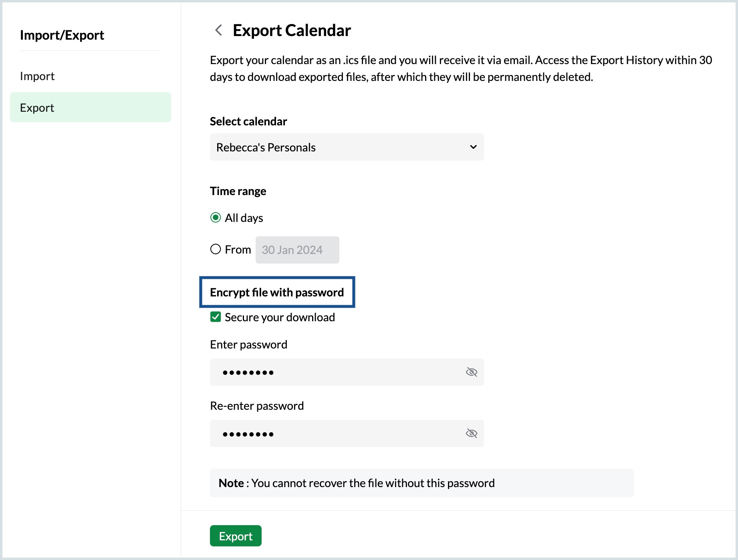Select the All days radio option
This screenshot has height=560, width=738.
tap(216, 218)
